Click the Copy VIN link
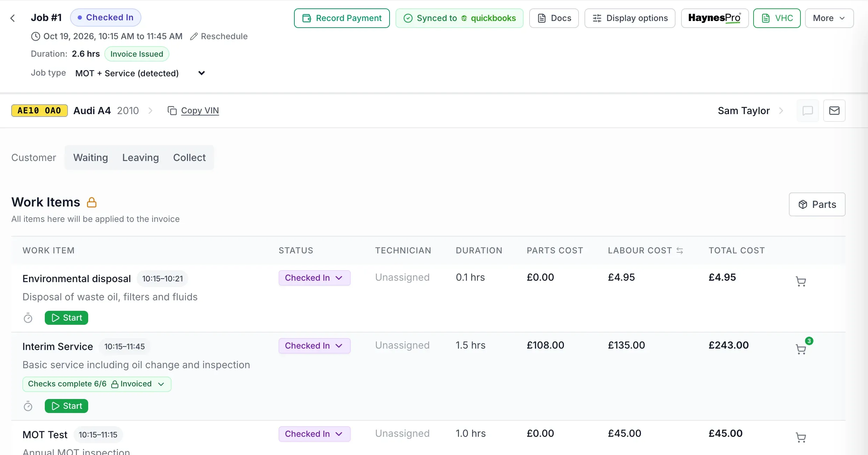This screenshot has width=868, height=455. (x=200, y=111)
